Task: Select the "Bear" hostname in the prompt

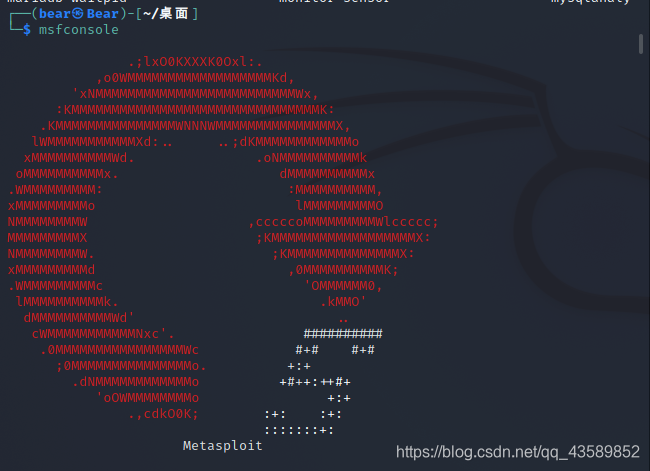Action: coord(102,14)
